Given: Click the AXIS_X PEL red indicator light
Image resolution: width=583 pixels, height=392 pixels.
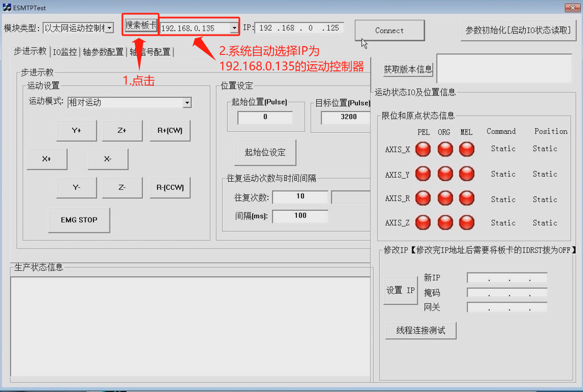Looking at the screenshot, I should [x=423, y=149].
